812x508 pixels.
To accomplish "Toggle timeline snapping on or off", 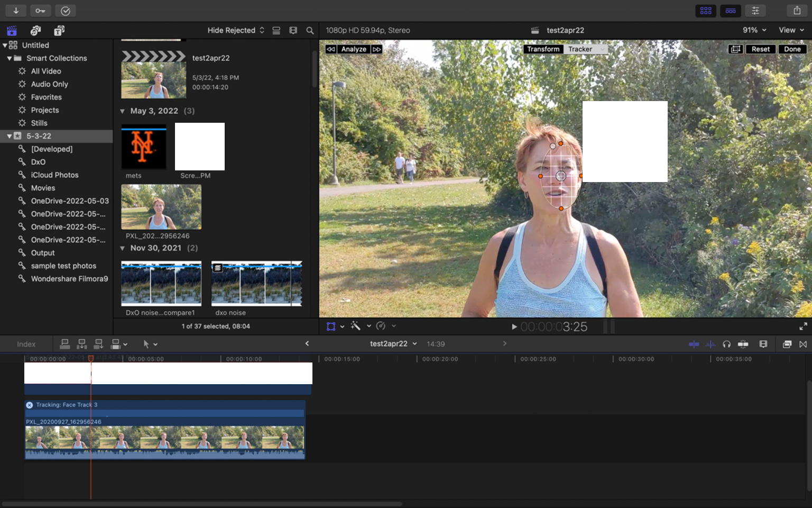I will tap(743, 344).
